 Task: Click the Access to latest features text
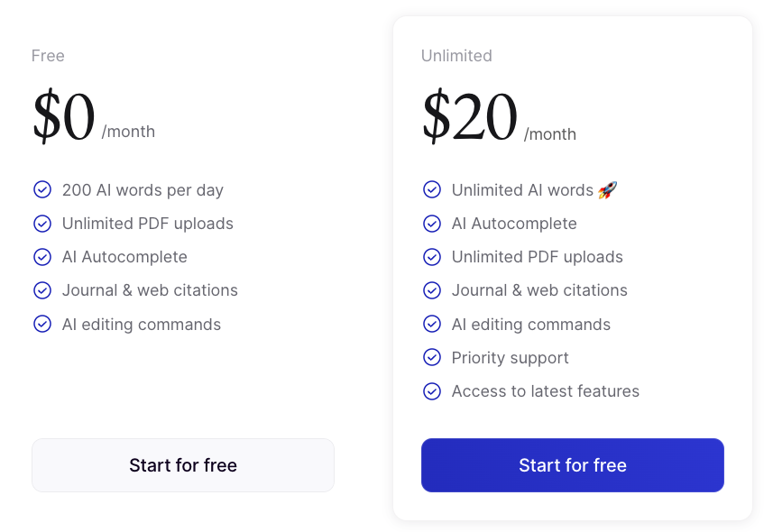[x=545, y=391]
